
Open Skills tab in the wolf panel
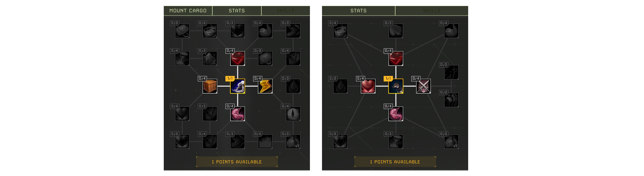(x=432, y=11)
